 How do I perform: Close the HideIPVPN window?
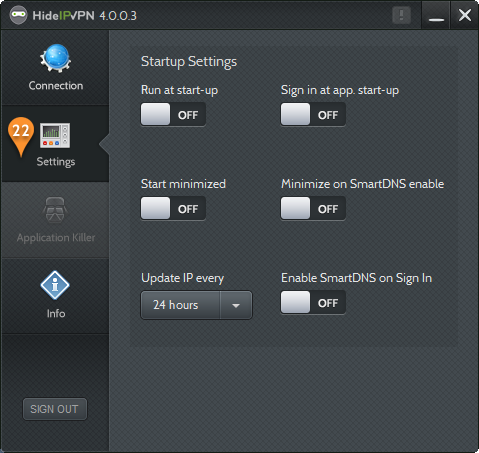coord(465,15)
